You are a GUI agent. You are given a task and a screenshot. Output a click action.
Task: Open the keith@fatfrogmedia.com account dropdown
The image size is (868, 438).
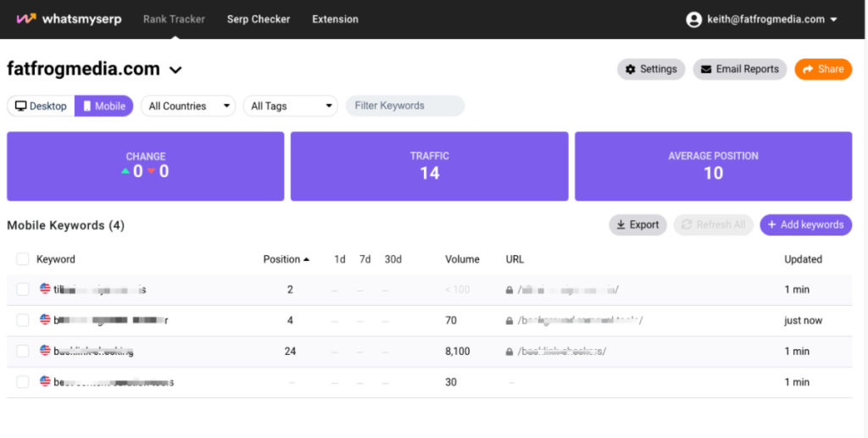pos(771,19)
